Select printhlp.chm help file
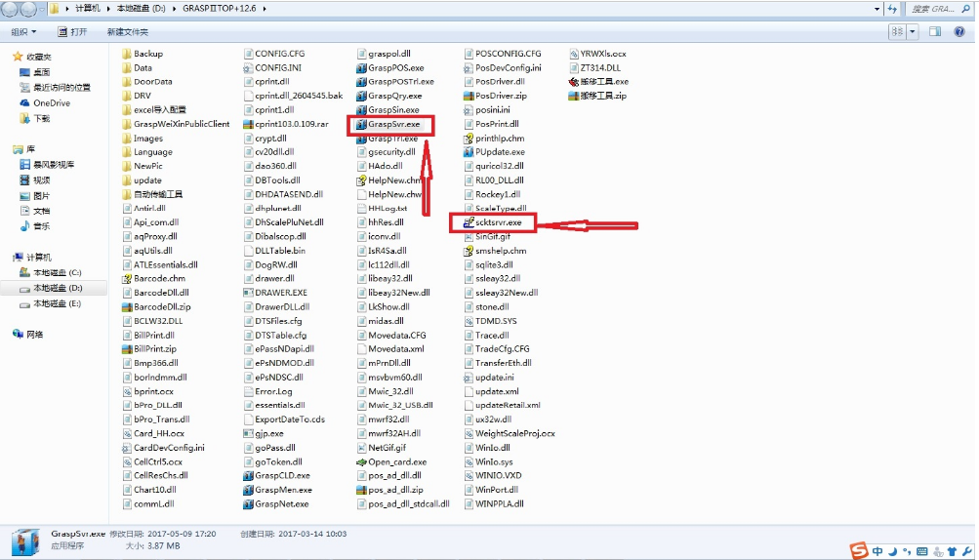The width and height of the screenshot is (979, 560). pos(494,139)
